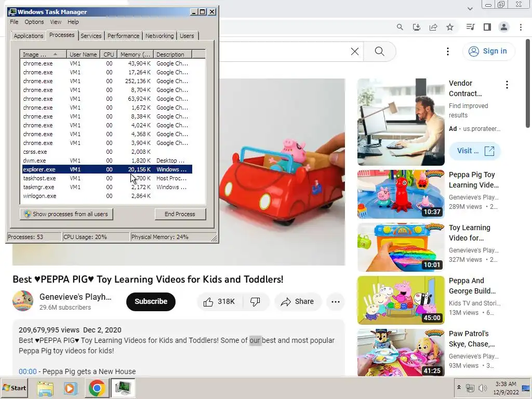The image size is (532, 399).
Task: Open the File menu in Task Manager
Action: point(14,22)
